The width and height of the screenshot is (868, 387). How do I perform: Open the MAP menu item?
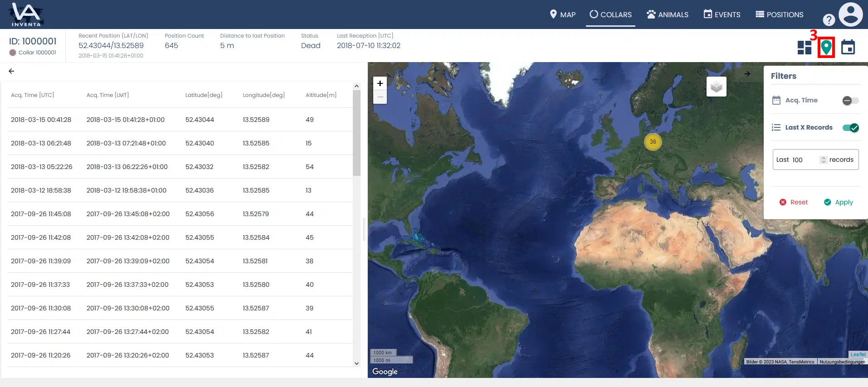(x=562, y=15)
